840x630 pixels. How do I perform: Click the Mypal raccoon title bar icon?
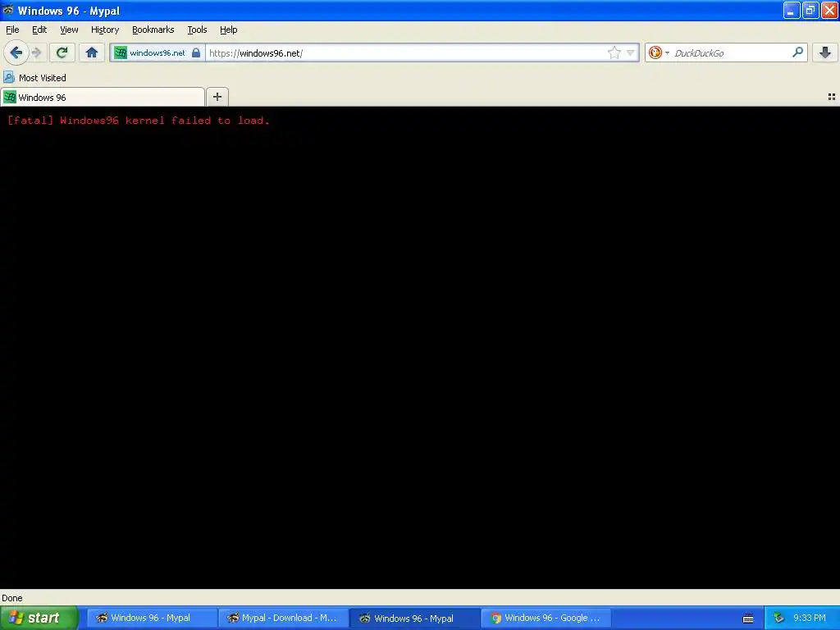(x=7, y=10)
